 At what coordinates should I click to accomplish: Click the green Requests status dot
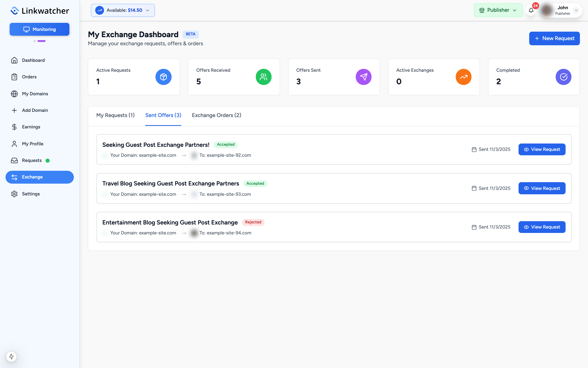tap(48, 161)
